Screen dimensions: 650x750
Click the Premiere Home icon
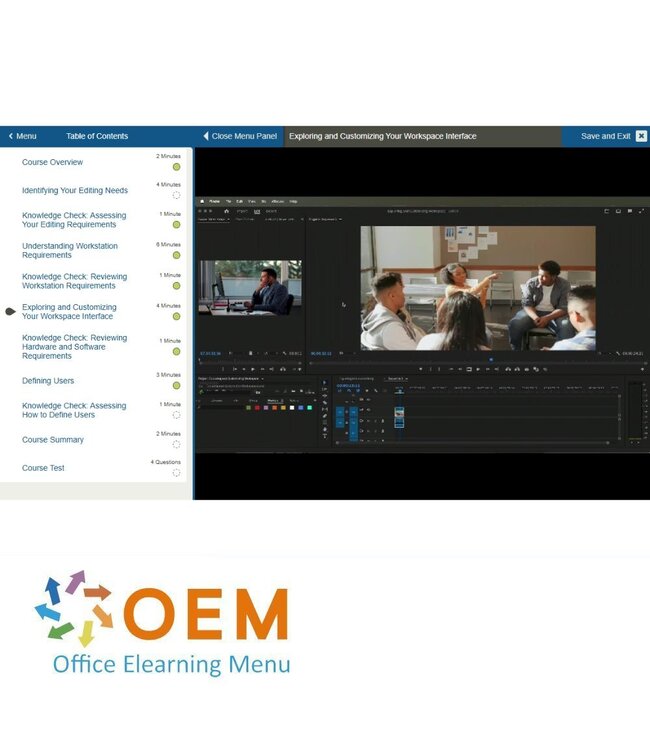227,211
